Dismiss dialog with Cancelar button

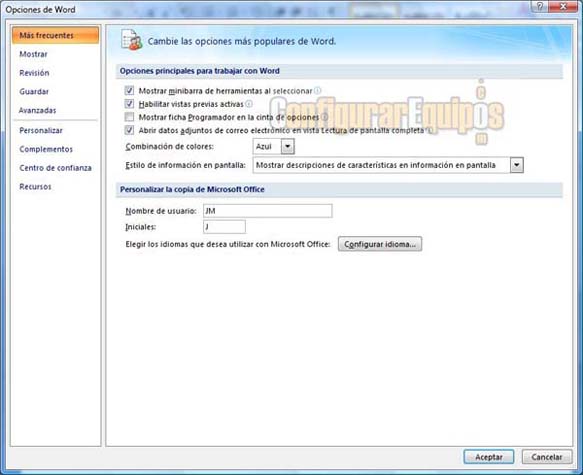point(547,457)
